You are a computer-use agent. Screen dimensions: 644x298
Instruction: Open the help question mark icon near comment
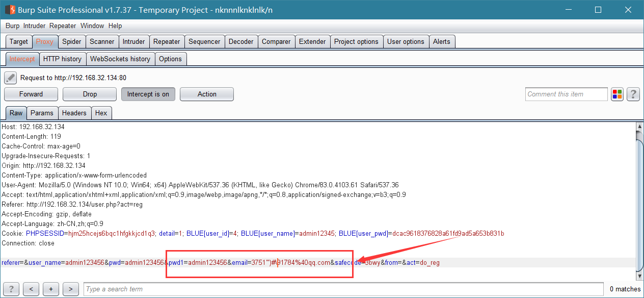tap(633, 94)
